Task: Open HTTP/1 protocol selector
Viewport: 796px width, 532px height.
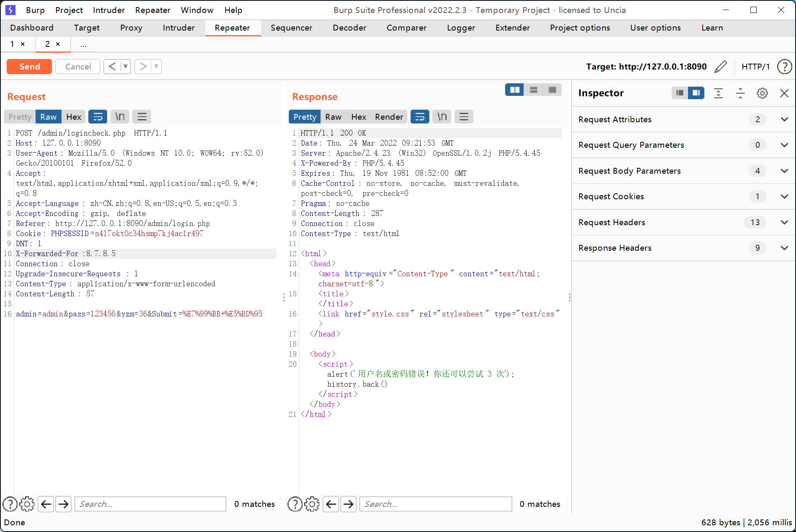Action: pyautogui.click(x=755, y=67)
